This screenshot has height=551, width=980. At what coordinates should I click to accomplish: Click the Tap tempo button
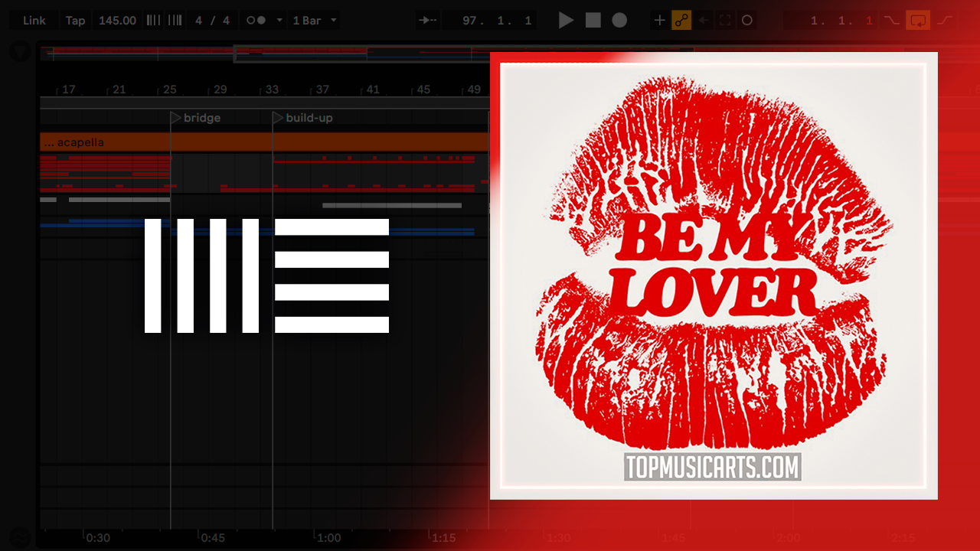click(x=75, y=21)
